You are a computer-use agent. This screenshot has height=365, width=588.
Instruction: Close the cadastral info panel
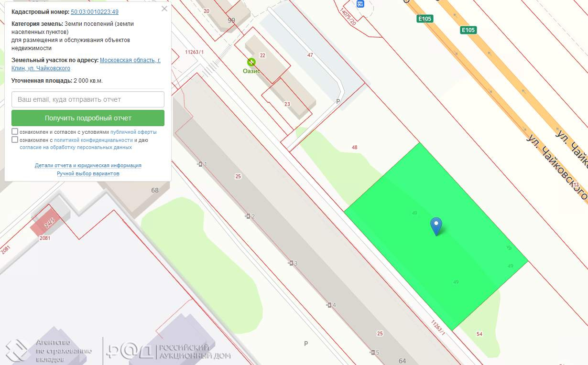pyautogui.click(x=164, y=9)
